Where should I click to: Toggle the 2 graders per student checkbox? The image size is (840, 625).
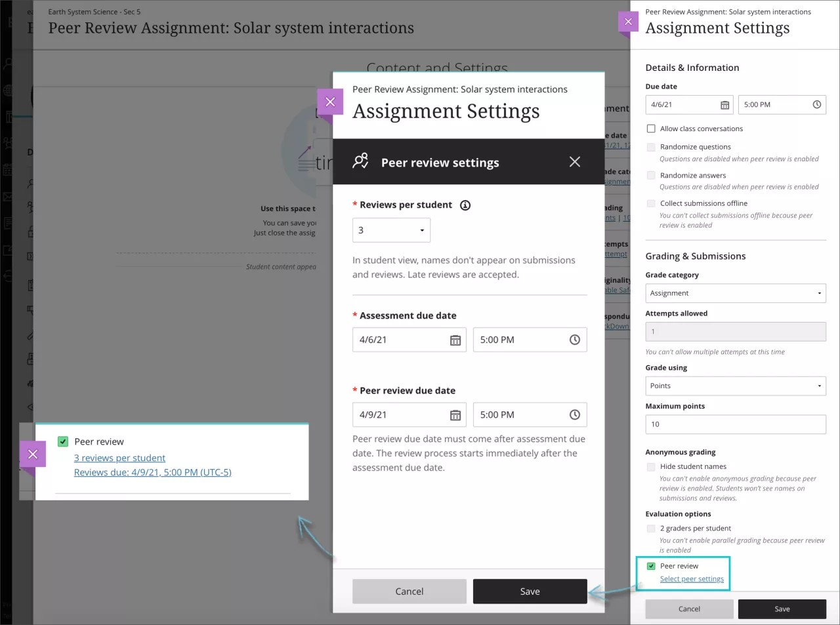(x=650, y=529)
